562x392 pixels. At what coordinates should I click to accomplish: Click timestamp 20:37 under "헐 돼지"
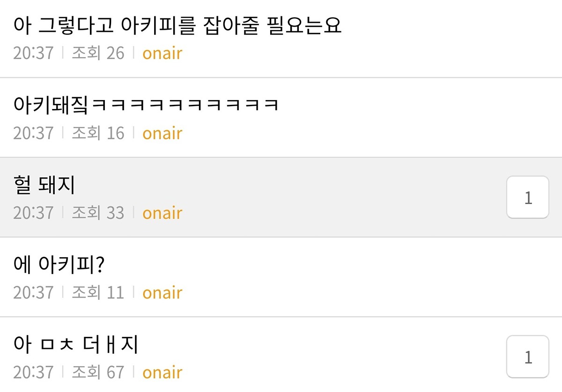pos(33,213)
